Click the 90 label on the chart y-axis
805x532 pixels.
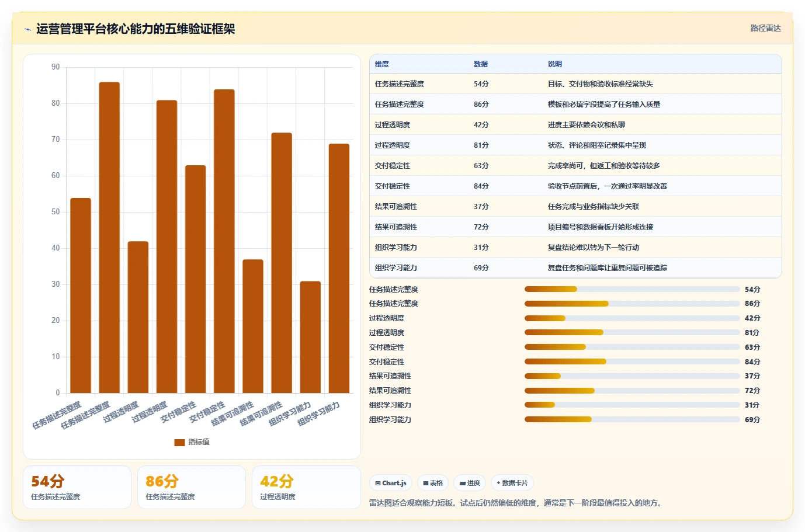click(x=55, y=67)
